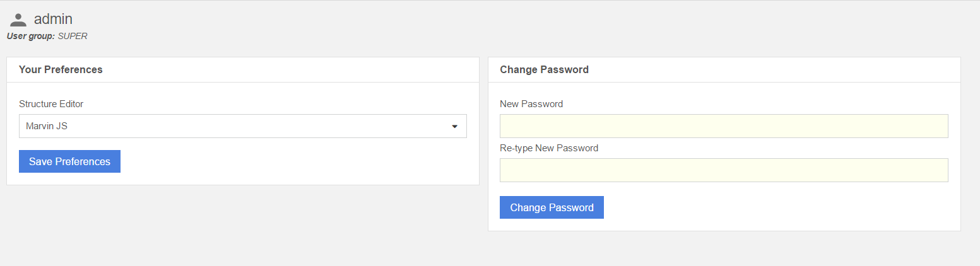
Task: Click the admin user profile icon
Action: click(18, 20)
